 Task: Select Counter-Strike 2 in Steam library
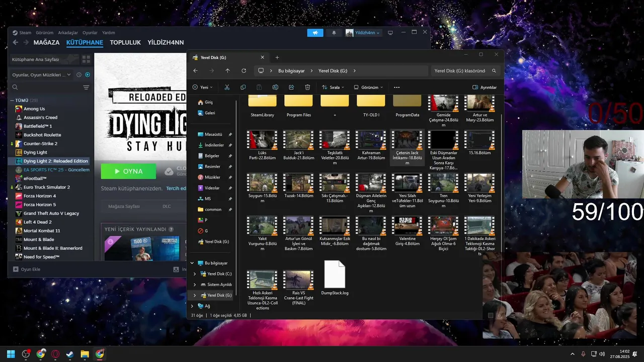pyautogui.click(x=40, y=144)
